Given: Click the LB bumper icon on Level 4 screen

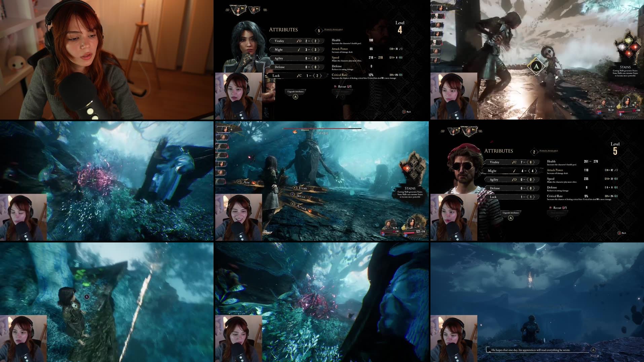Looking at the screenshot, I should 227,10.
